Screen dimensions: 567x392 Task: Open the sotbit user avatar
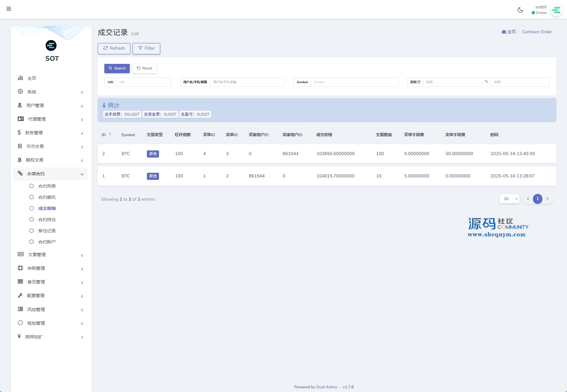click(556, 10)
